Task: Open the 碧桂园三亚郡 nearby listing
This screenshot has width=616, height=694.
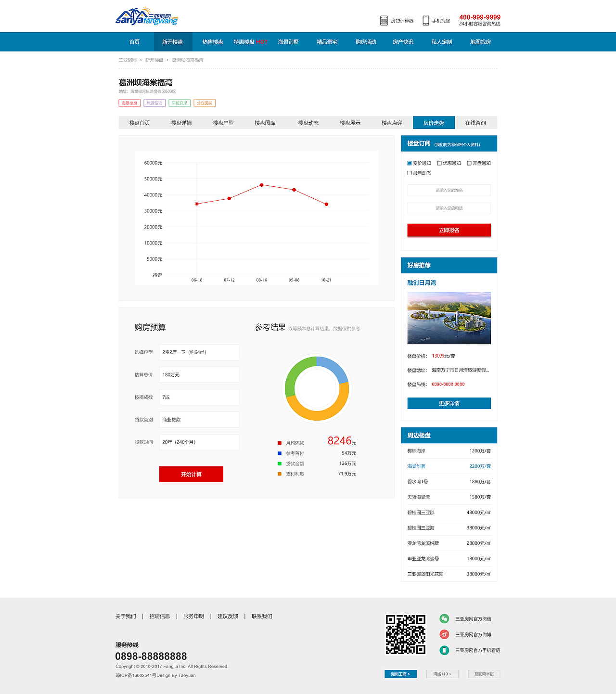Action: point(449,513)
